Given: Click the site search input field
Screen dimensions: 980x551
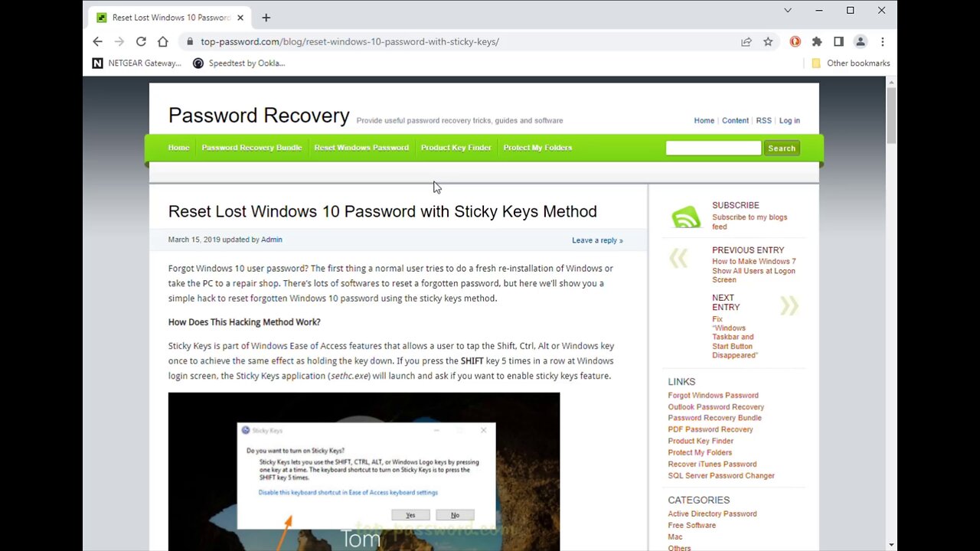Looking at the screenshot, I should point(713,148).
